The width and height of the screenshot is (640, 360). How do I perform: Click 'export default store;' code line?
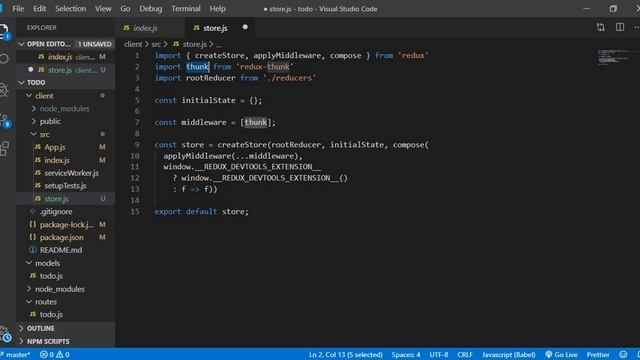(201, 211)
